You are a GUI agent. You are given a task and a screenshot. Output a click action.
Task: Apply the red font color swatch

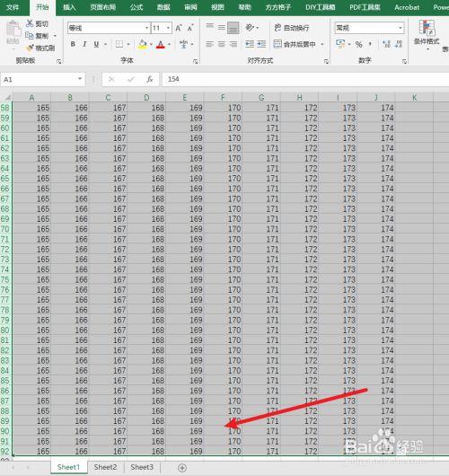click(160, 45)
